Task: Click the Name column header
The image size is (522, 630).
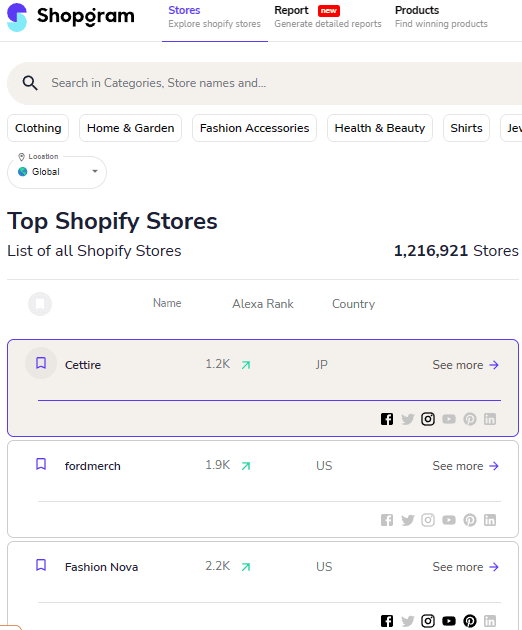Action: click(x=167, y=303)
